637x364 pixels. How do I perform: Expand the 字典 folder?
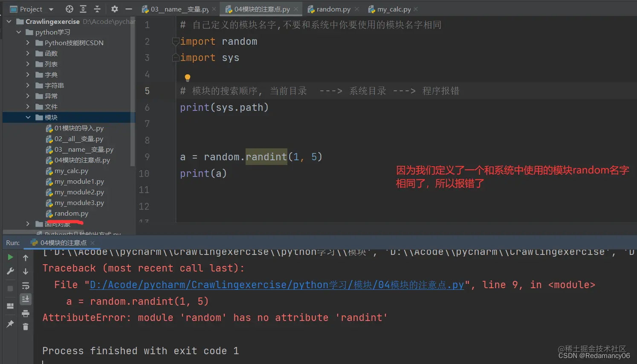28,75
